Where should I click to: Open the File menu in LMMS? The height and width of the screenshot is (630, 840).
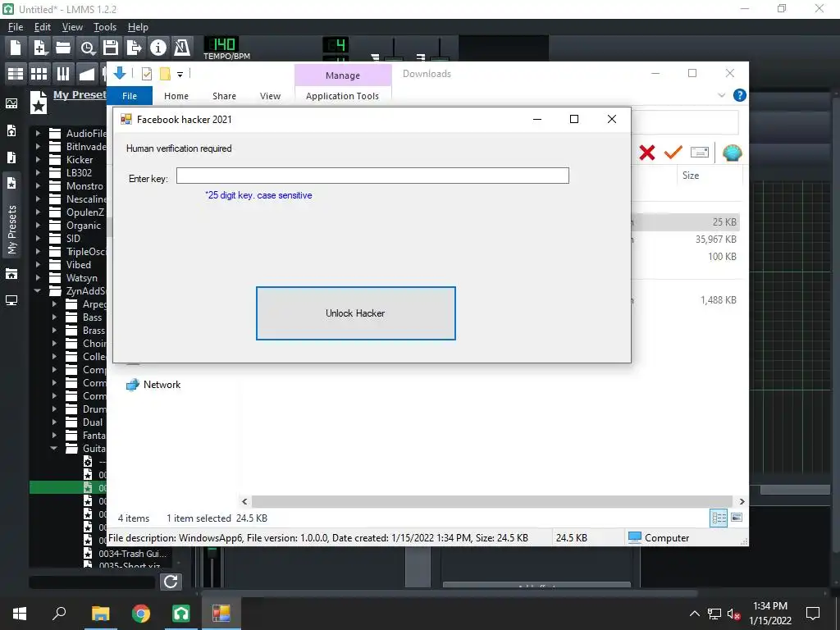(x=16, y=27)
